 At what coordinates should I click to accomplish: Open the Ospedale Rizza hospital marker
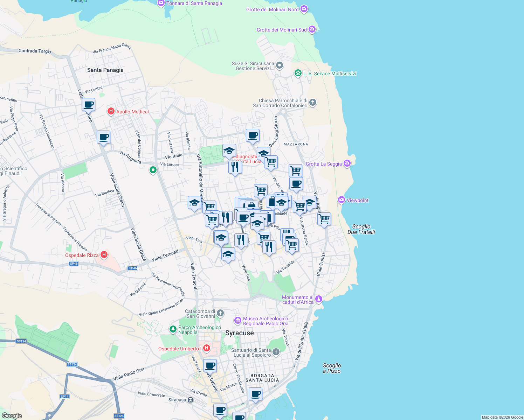[x=104, y=254]
